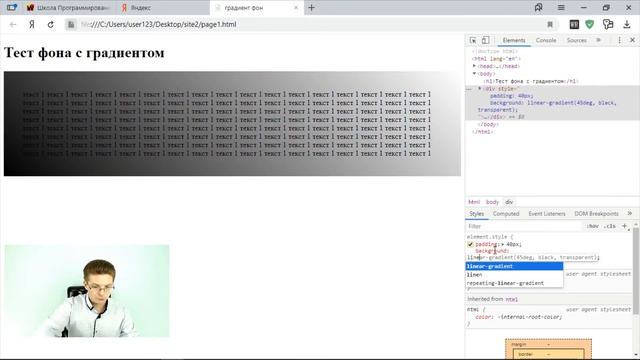Click the styles Filter input
The width and height of the screenshot is (640, 360).
click(x=523, y=226)
